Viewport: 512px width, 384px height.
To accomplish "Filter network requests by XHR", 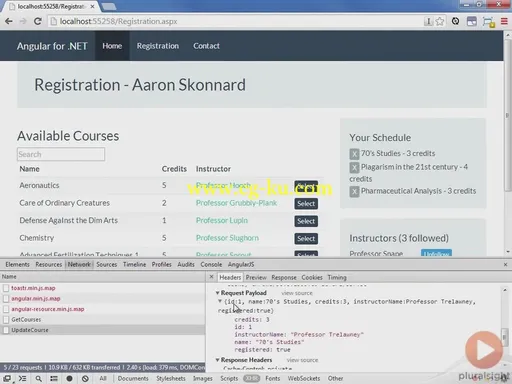I will tap(251, 378).
